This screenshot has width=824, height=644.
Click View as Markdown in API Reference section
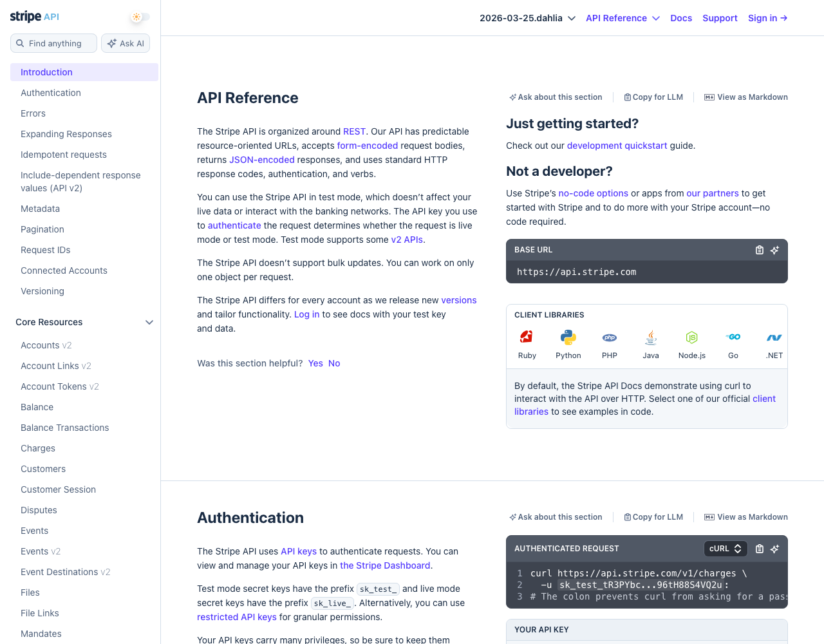(746, 97)
